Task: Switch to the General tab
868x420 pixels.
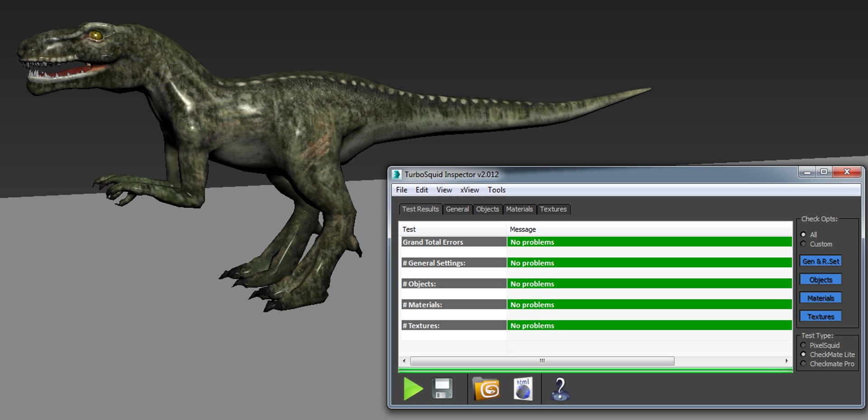Action: pyautogui.click(x=458, y=209)
